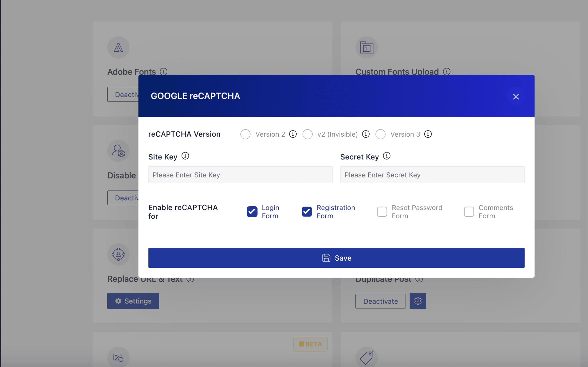Show Secret Key info tooltip
Screen dimensions: 588x367
coord(387,156)
